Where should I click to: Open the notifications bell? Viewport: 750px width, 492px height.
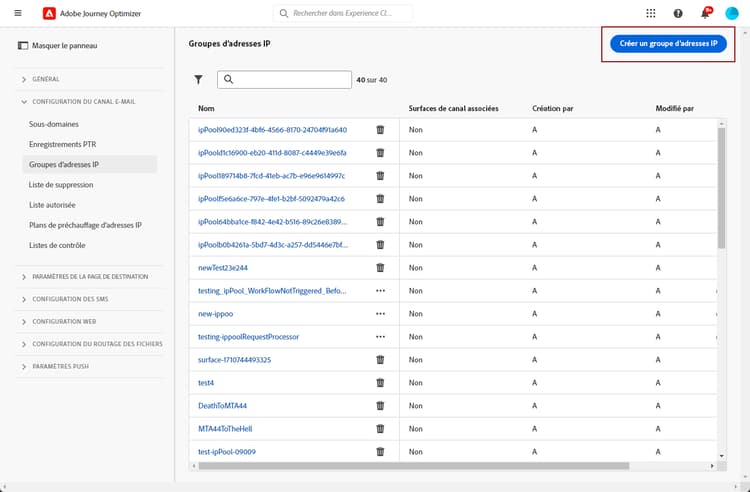[706, 13]
